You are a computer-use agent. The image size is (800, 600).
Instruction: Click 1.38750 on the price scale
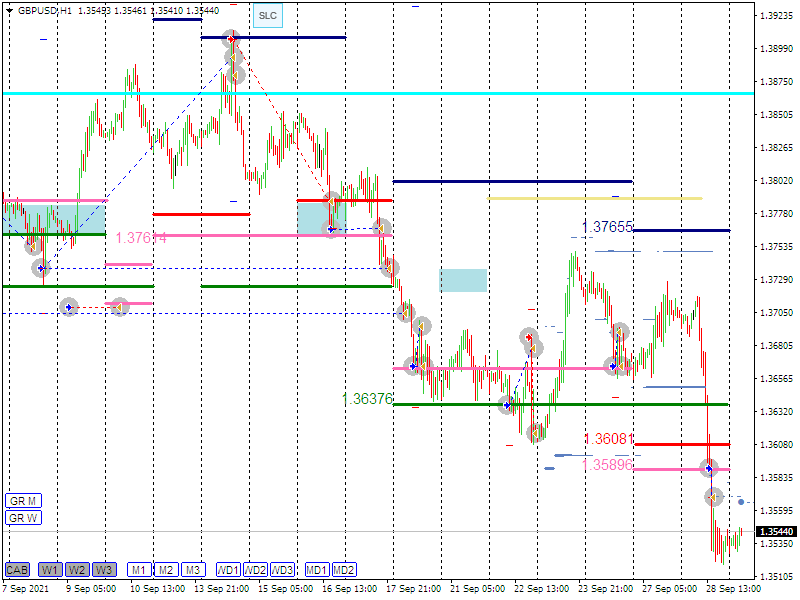[777, 82]
